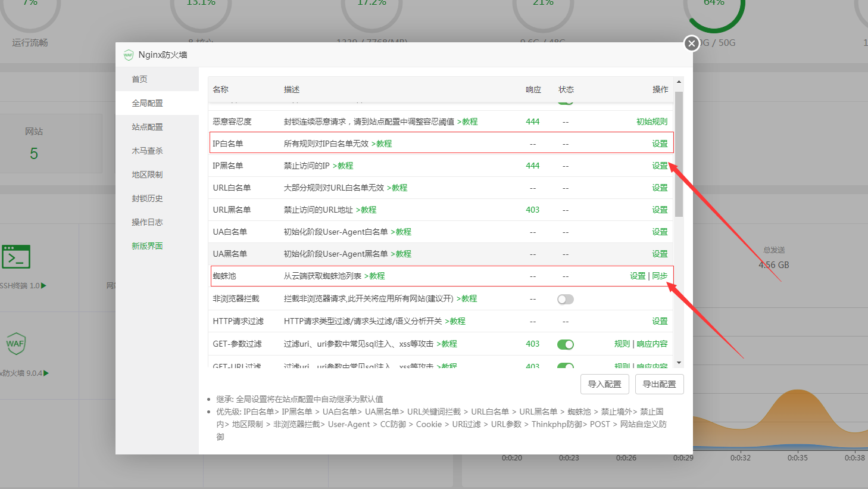Click 设置 in the 蜘蛛池 row
Screen dimensions: 868x489
[638, 276]
